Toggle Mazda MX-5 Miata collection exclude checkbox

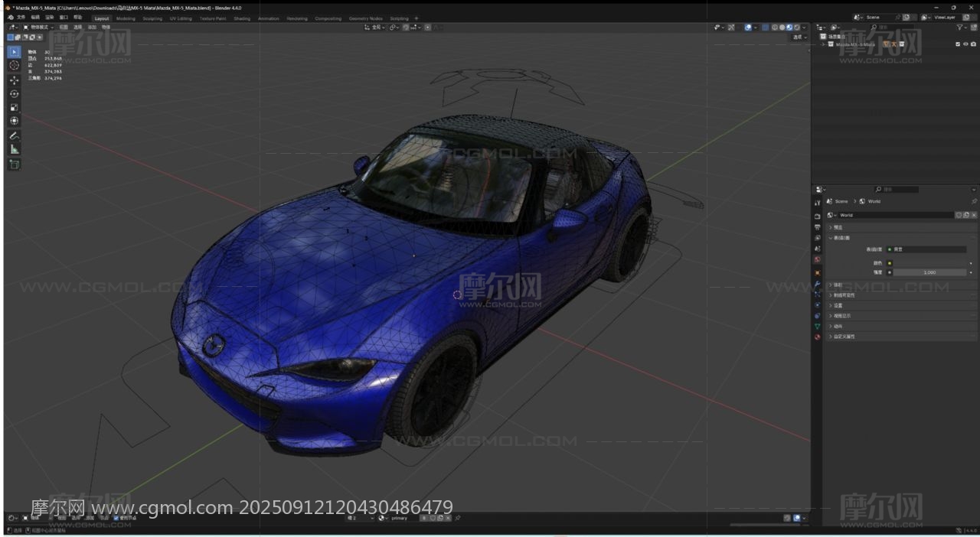[958, 44]
